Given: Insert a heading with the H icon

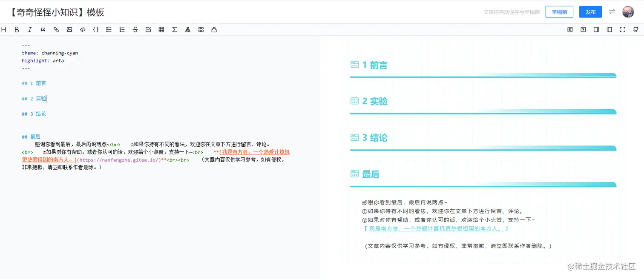Looking at the screenshot, I should (x=4, y=30).
